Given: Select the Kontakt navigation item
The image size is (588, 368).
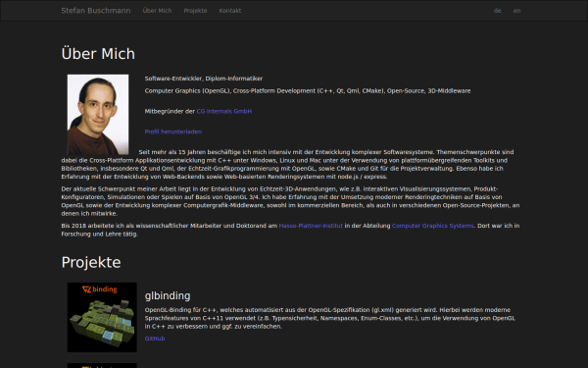Looking at the screenshot, I should click(x=230, y=11).
